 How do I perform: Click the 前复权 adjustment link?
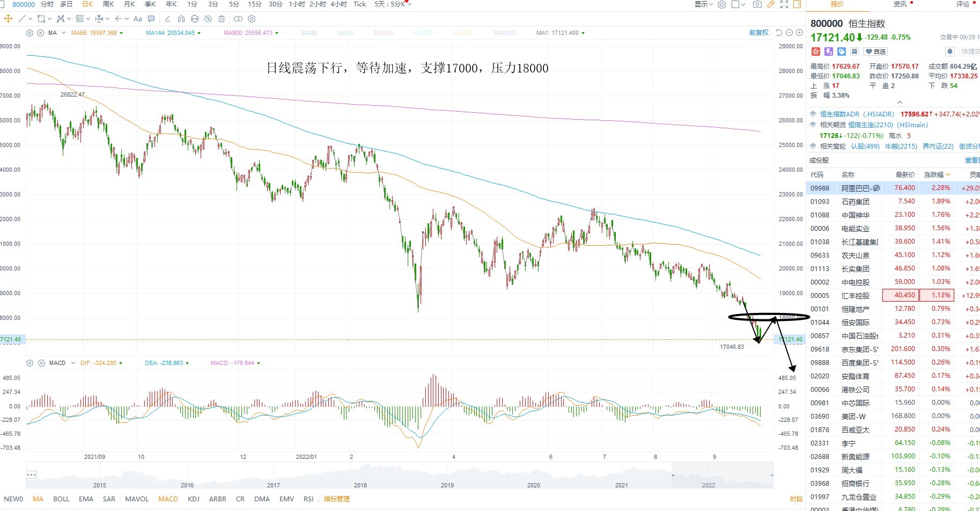[x=758, y=33]
